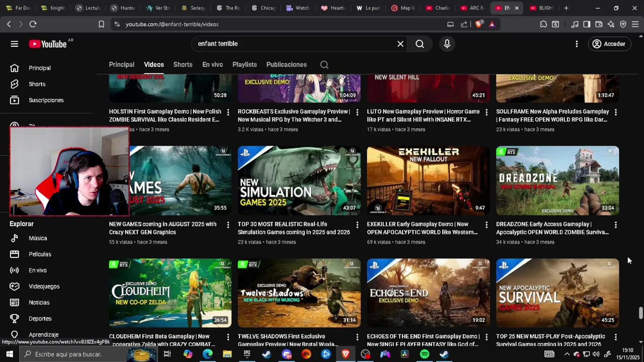
Task: Open options menu for SOULFRAME video
Action: pyautogui.click(x=616, y=112)
